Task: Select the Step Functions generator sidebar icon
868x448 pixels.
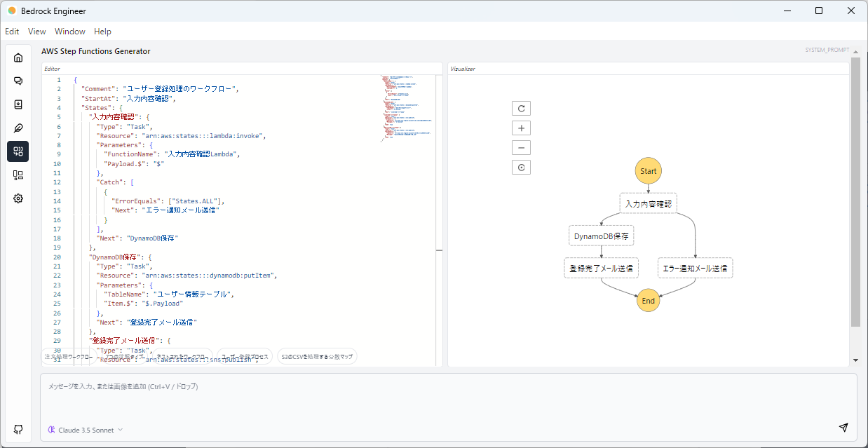Action: (x=18, y=151)
